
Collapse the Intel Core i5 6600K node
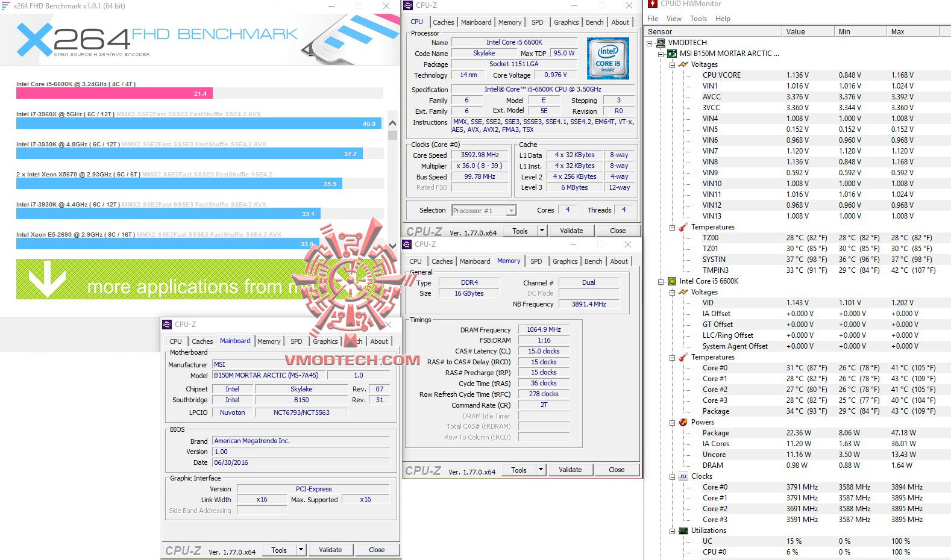pos(661,282)
